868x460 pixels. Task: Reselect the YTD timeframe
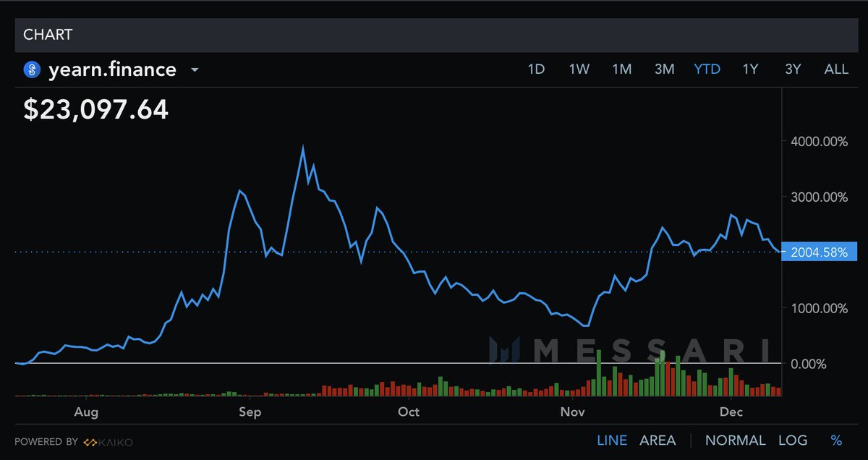click(707, 69)
